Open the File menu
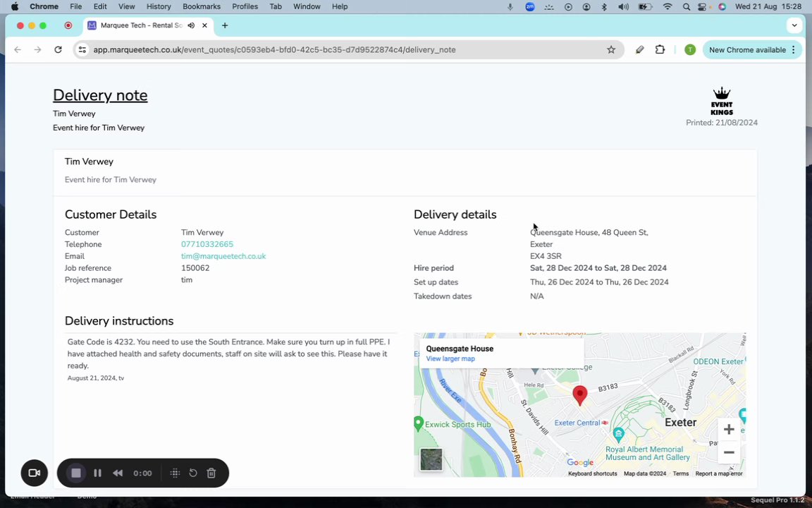This screenshot has width=812, height=508. tap(75, 7)
